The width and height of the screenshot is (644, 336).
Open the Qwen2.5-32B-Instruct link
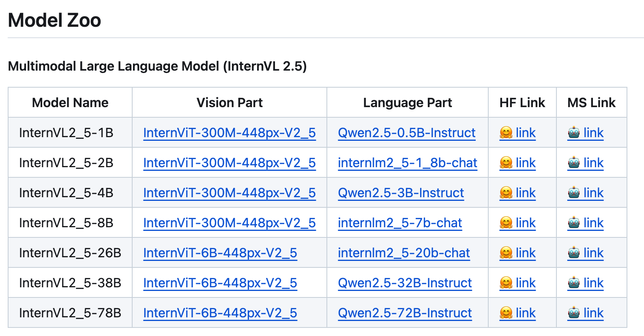pyautogui.click(x=405, y=283)
